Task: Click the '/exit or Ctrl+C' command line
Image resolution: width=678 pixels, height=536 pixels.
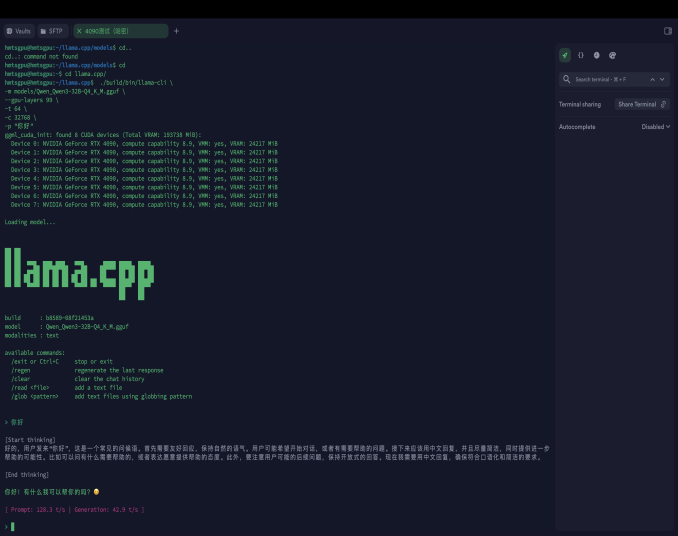Action: (62, 362)
